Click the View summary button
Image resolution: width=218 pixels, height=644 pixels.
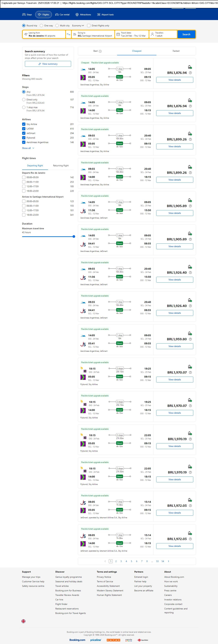coord(48,64)
